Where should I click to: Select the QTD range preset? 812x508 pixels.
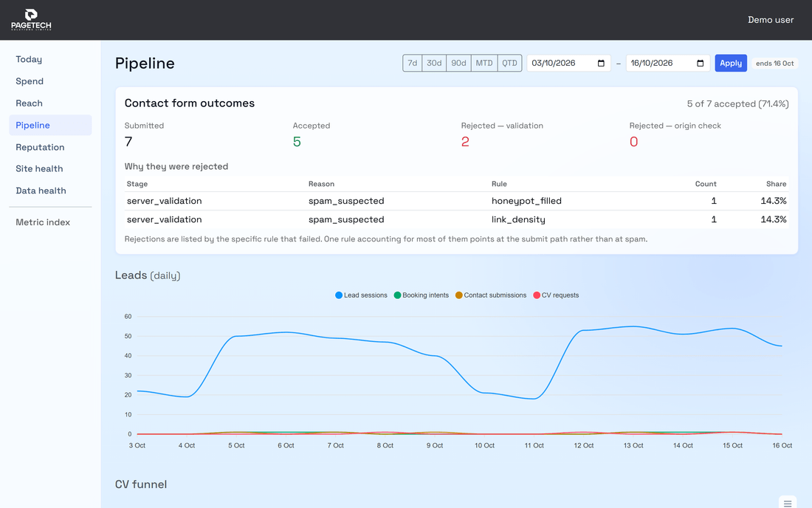tap(509, 63)
